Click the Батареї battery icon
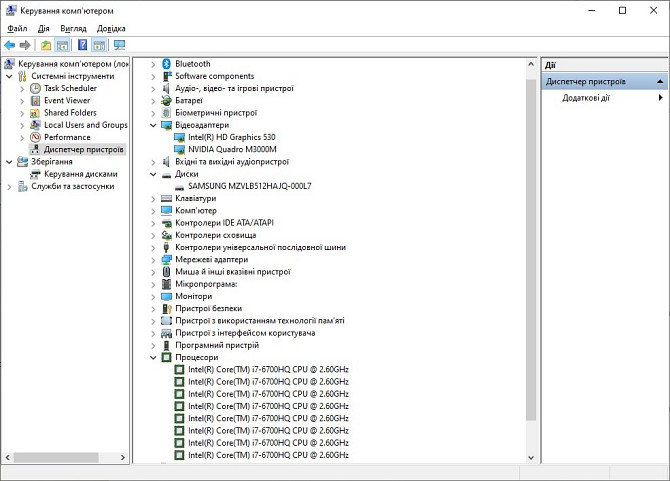Screen dimensions: 670x481 pos(167,101)
